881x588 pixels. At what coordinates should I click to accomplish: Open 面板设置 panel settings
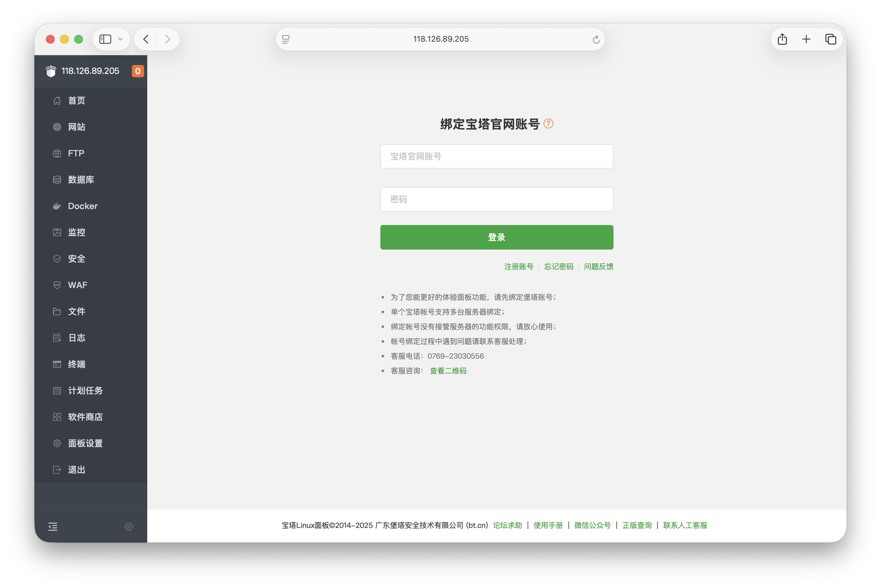[85, 443]
